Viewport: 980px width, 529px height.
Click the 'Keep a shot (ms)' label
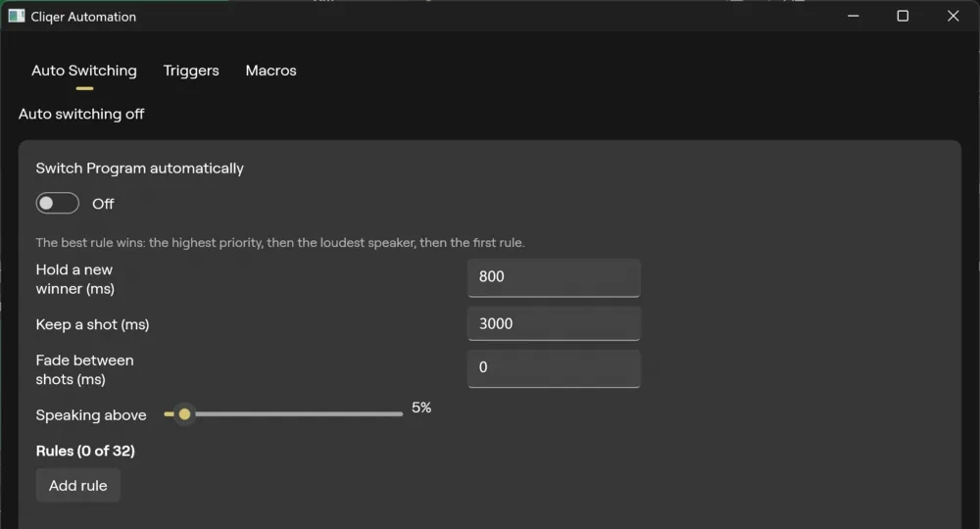tap(92, 325)
